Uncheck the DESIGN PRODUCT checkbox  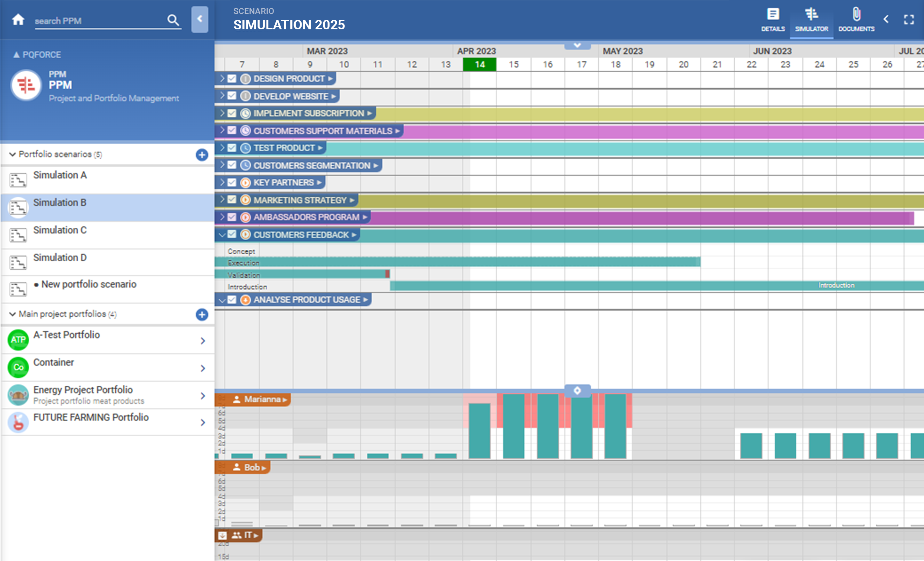[232, 79]
